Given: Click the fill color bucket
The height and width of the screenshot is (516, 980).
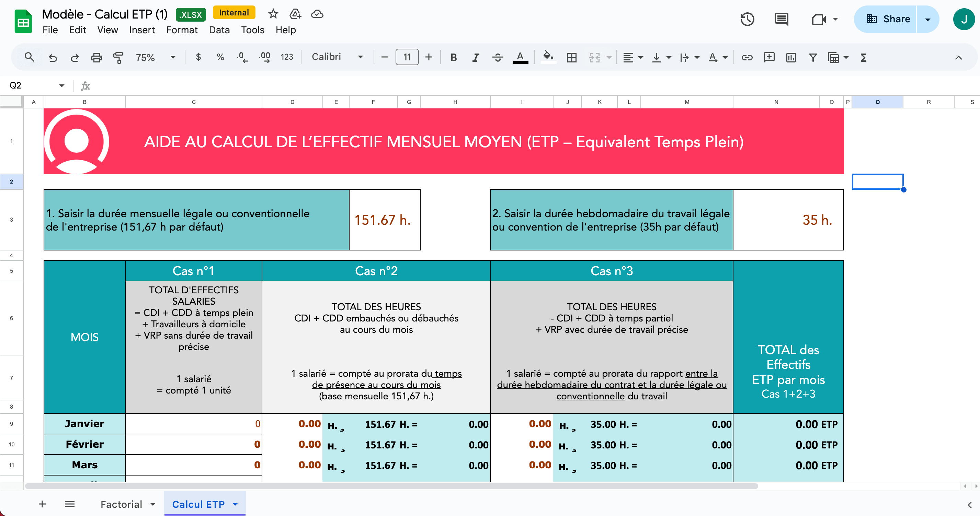Looking at the screenshot, I should 548,57.
